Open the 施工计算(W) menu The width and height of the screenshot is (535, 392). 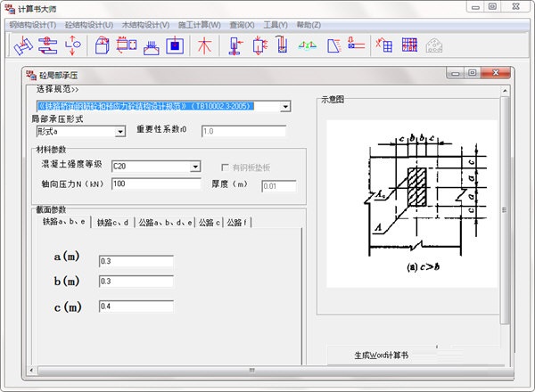coord(199,25)
